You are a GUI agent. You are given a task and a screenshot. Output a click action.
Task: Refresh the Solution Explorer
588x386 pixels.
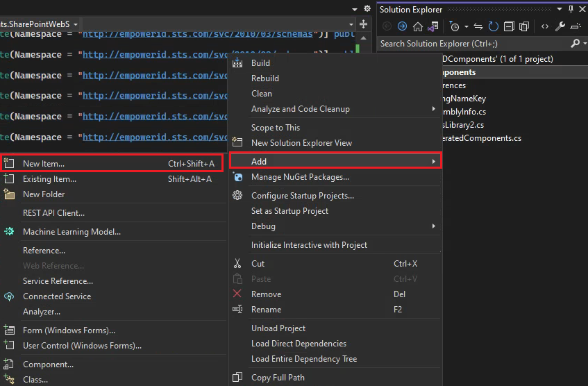click(x=493, y=26)
